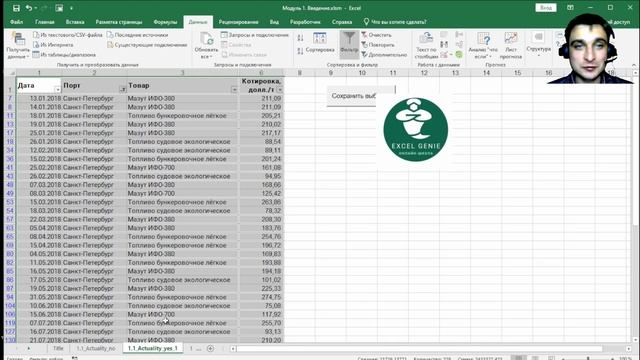Switch to the Вид ribbon tab
This screenshot has height=360, width=640.
click(274, 22)
